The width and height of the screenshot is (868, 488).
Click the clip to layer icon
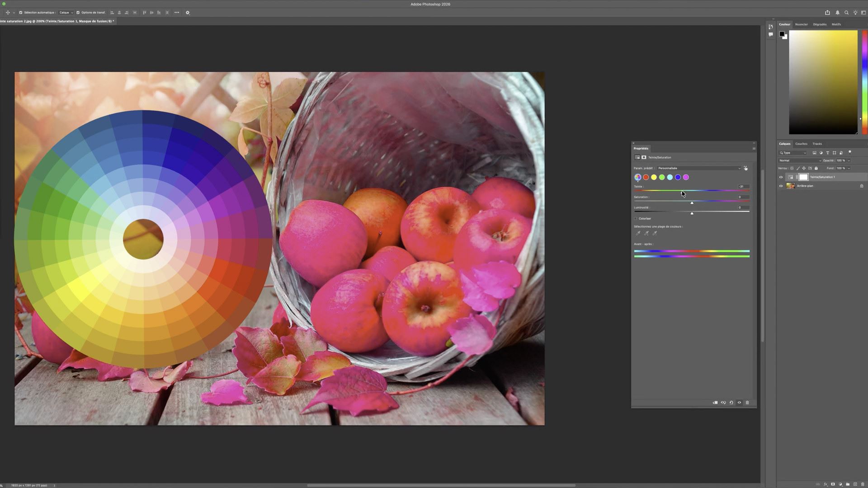coord(715,403)
